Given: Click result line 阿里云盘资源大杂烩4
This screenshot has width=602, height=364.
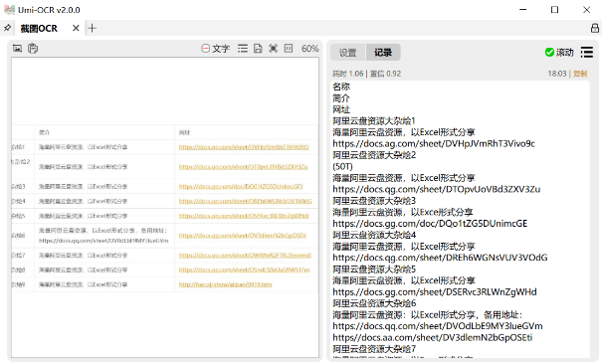Looking at the screenshot, I should (374, 235).
